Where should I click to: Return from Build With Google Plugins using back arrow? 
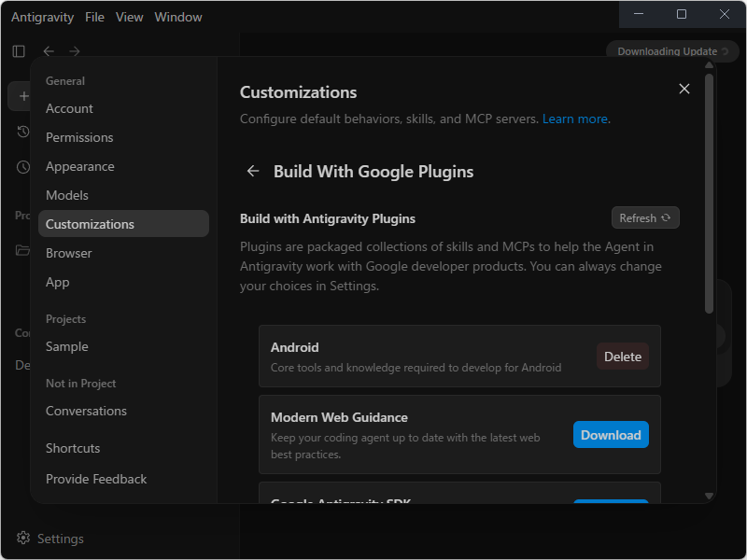pos(253,171)
